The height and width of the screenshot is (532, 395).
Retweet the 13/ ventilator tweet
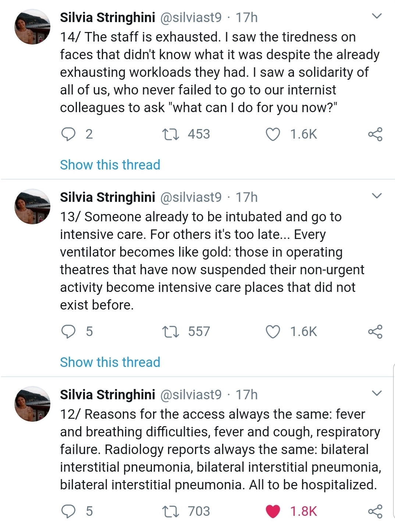(x=171, y=332)
